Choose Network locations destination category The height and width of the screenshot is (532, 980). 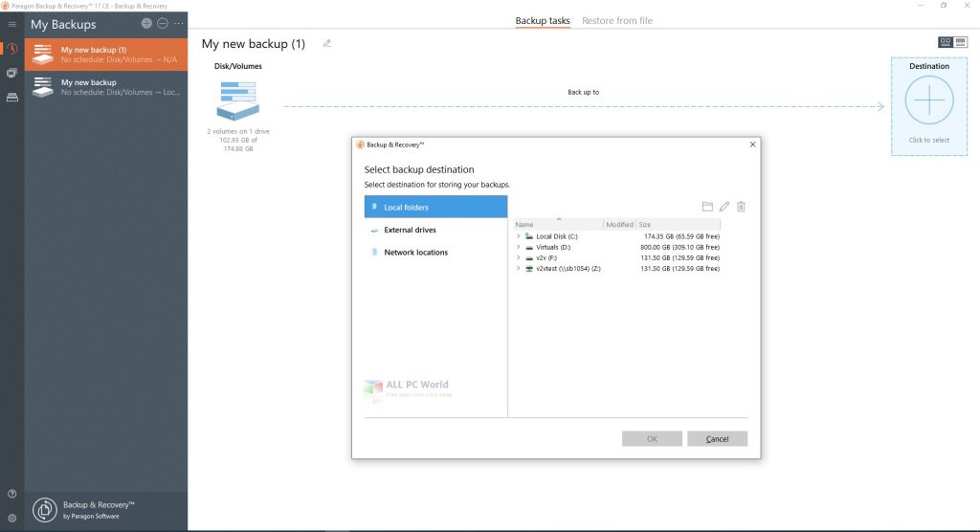(435, 252)
